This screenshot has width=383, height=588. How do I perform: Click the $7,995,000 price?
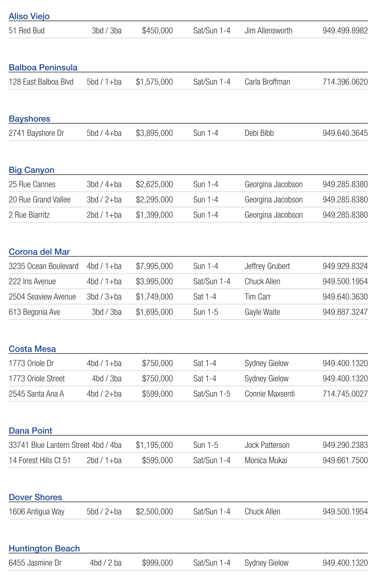(x=154, y=266)
